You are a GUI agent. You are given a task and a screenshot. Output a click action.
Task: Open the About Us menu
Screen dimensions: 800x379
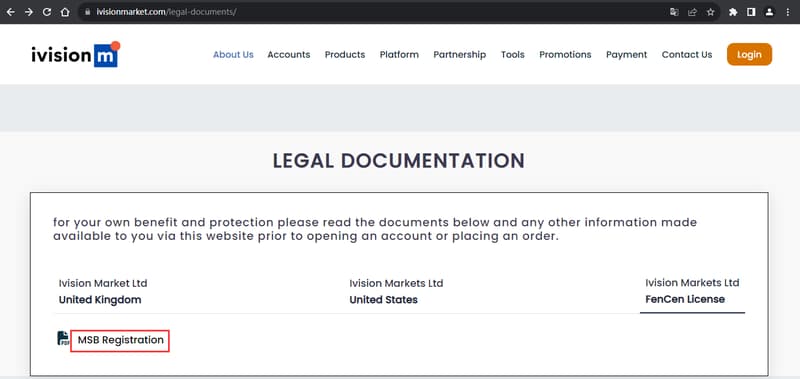pyautogui.click(x=233, y=55)
